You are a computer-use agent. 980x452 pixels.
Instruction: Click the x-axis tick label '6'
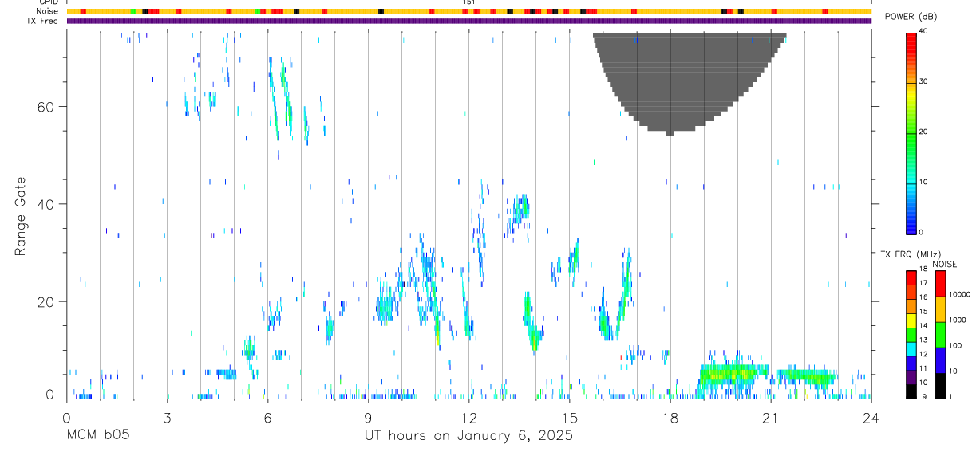tap(267, 417)
